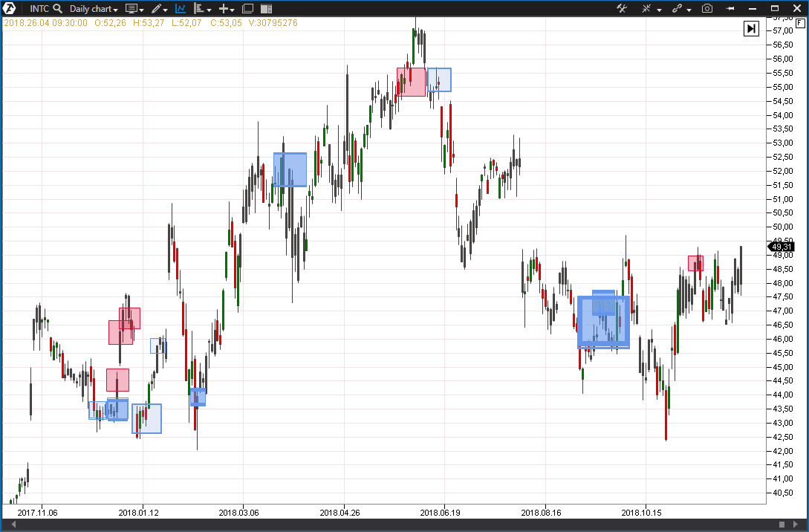Expand the Daily chart timeframe dropdown

(94, 9)
